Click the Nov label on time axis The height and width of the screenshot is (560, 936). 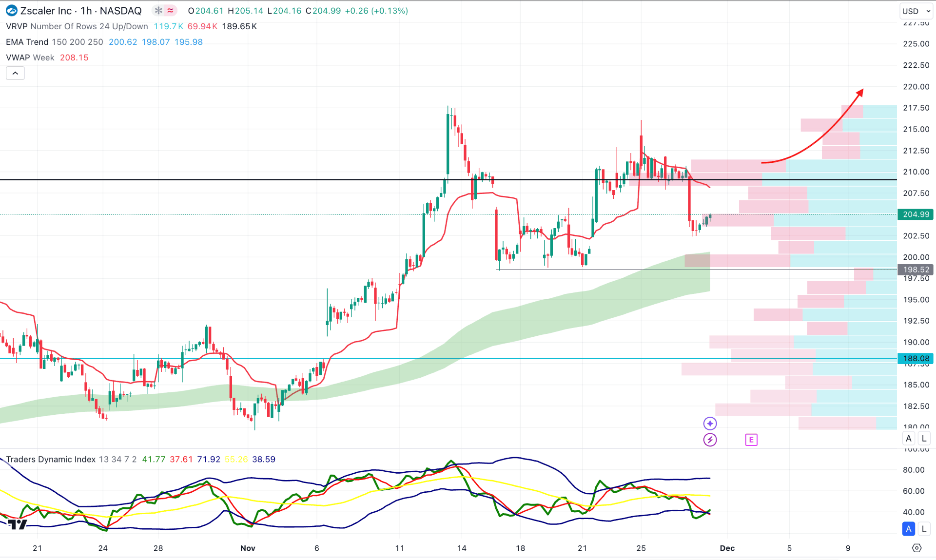[x=248, y=548]
